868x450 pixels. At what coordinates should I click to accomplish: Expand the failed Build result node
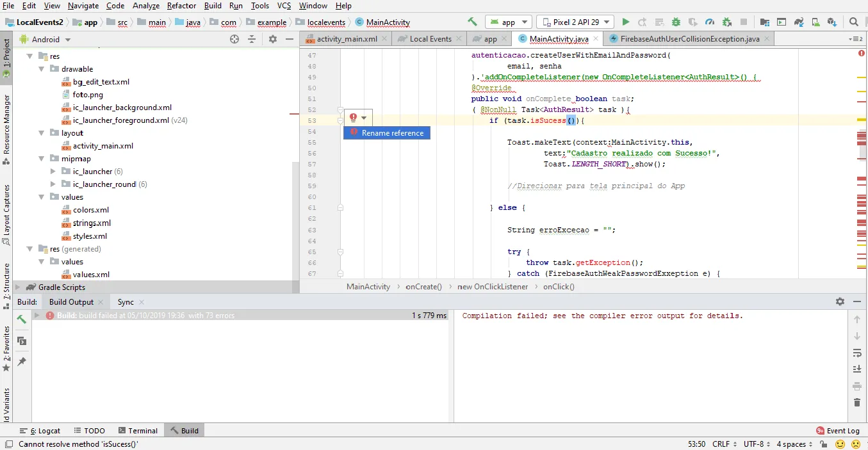point(37,316)
